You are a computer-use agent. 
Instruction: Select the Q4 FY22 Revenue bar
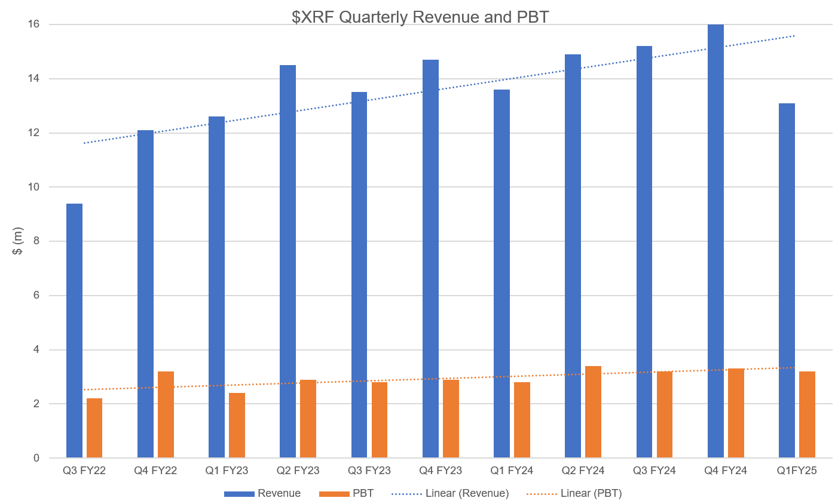[145, 294]
